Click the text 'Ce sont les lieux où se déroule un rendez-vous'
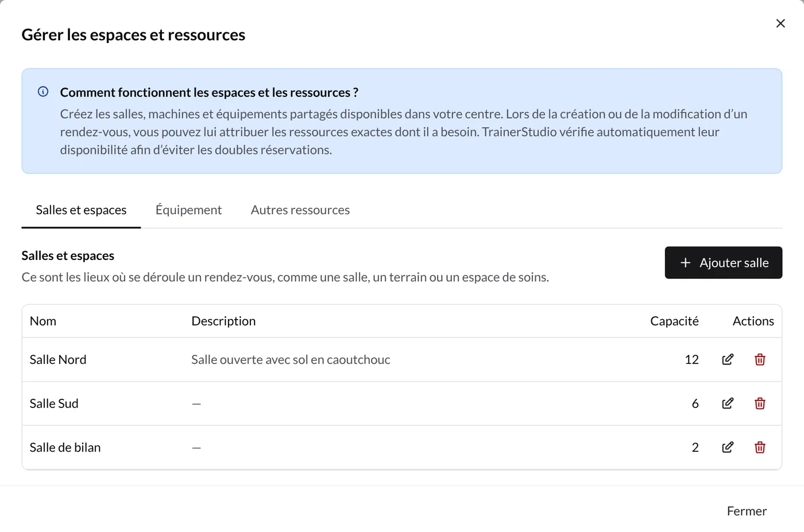 point(146,277)
